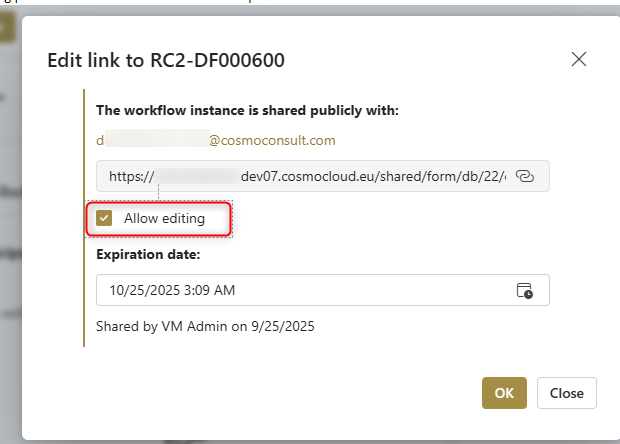Click the blue link above the dialog
The width and height of the screenshot is (620, 444).
[x=150, y=2]
